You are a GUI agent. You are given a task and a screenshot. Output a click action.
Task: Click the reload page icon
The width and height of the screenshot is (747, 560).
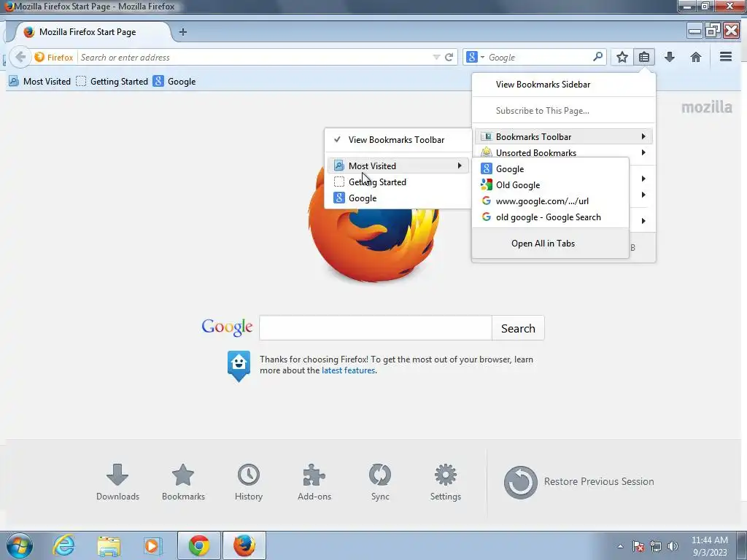click(449, 57)
